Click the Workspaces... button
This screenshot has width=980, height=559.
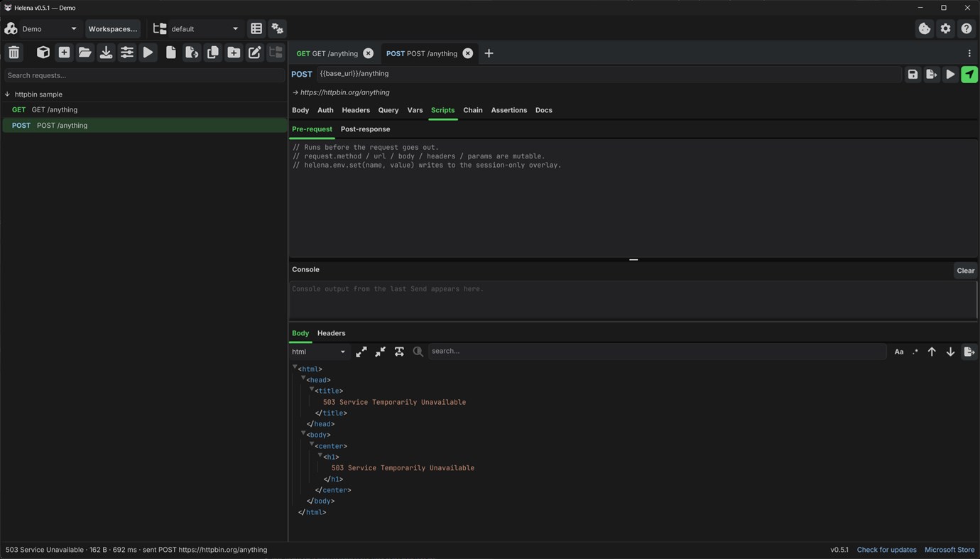(113, 28)
